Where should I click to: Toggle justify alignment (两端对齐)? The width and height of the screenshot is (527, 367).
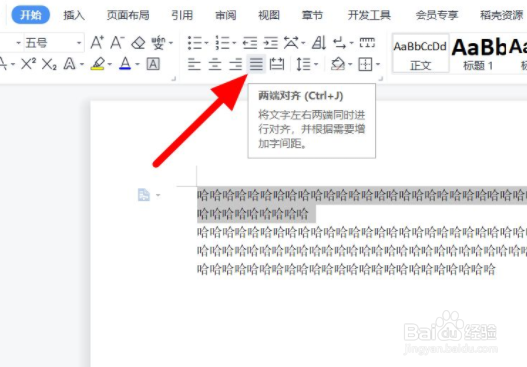256,64
